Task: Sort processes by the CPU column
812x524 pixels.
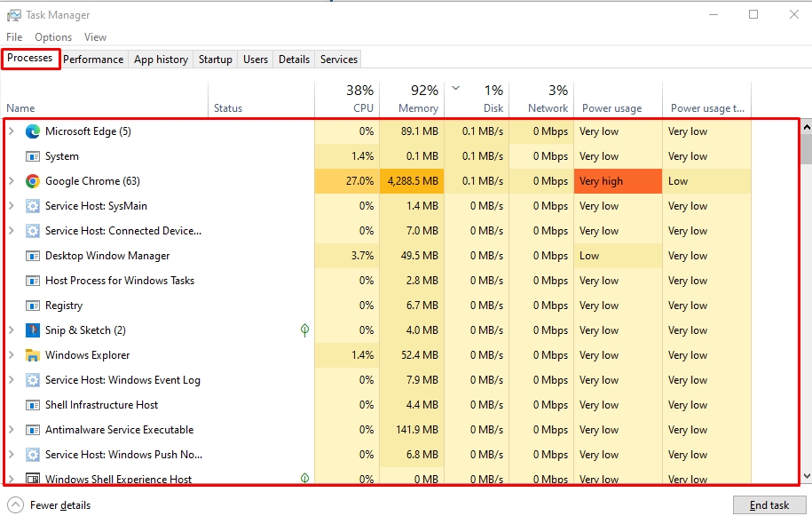Action: coord(348,99)
